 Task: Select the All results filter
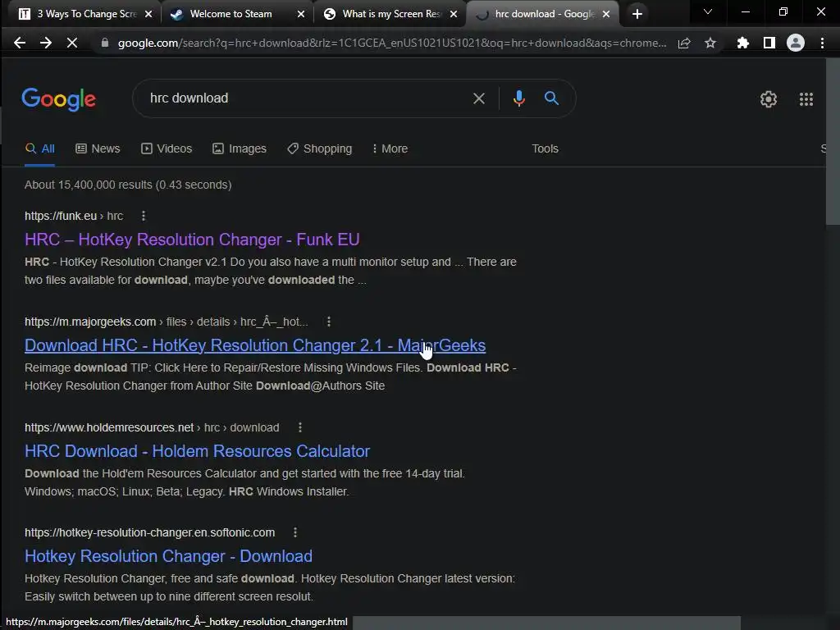pyautogui.click(x=39, y=149)
